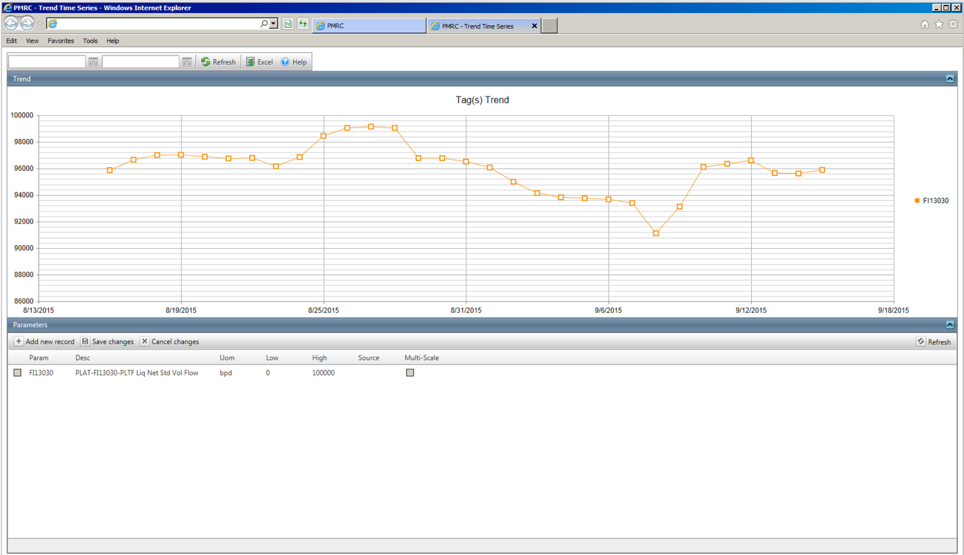Click the FI13030 orange legend swatch
The height and width of the screenshot is (555, 964).
(x=917, y=201)
